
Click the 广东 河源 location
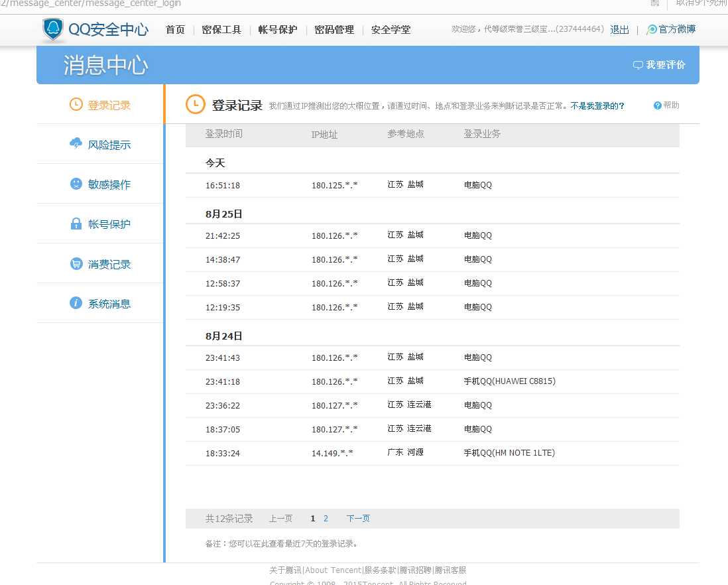pyautogui.click(x=405, y=452)
